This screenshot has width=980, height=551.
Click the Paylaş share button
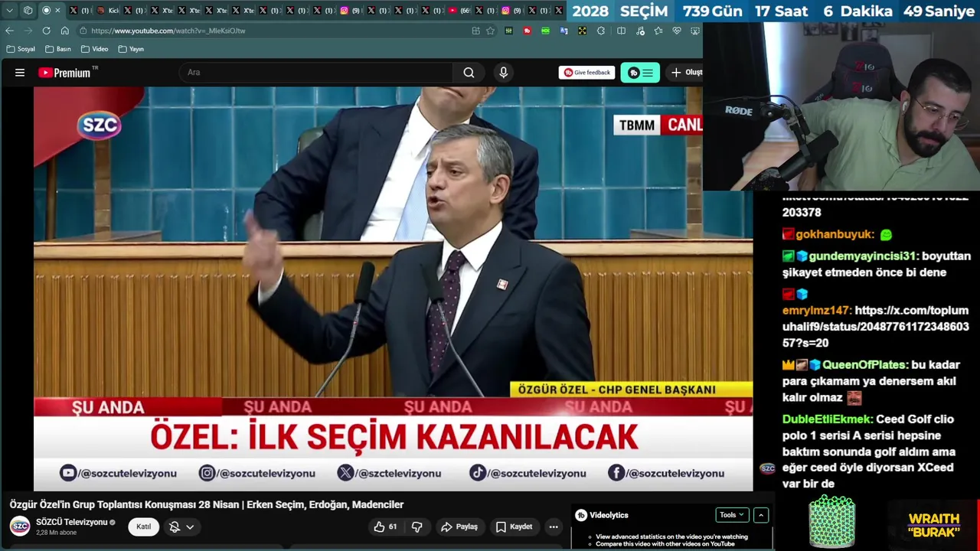click(x=459, y=527)
